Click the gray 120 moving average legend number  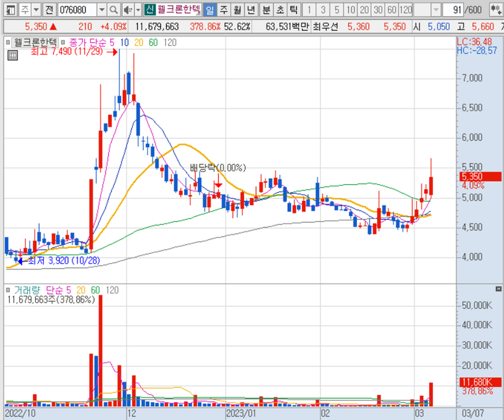point(170,42)
